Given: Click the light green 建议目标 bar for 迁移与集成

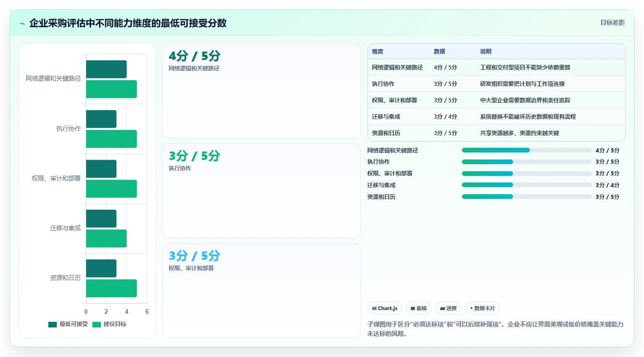Looking at the screenshot, I should pos(106,238).
